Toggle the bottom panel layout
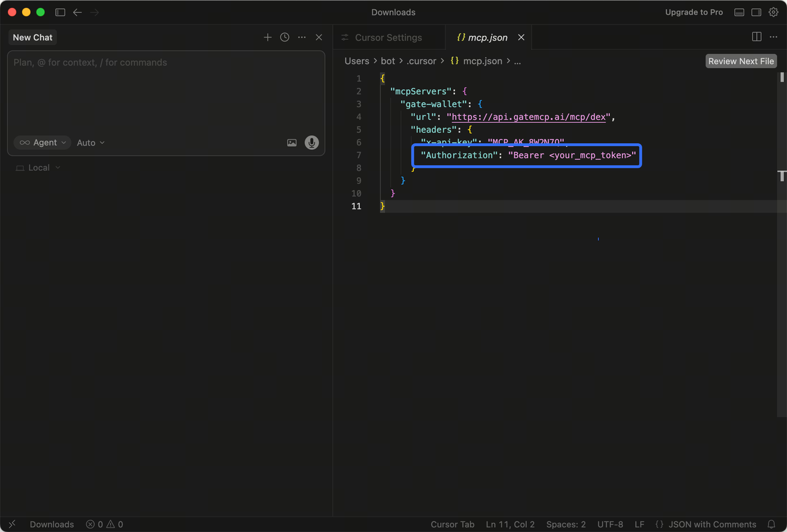Screen dimensions: 787x532 click(740, 12)
